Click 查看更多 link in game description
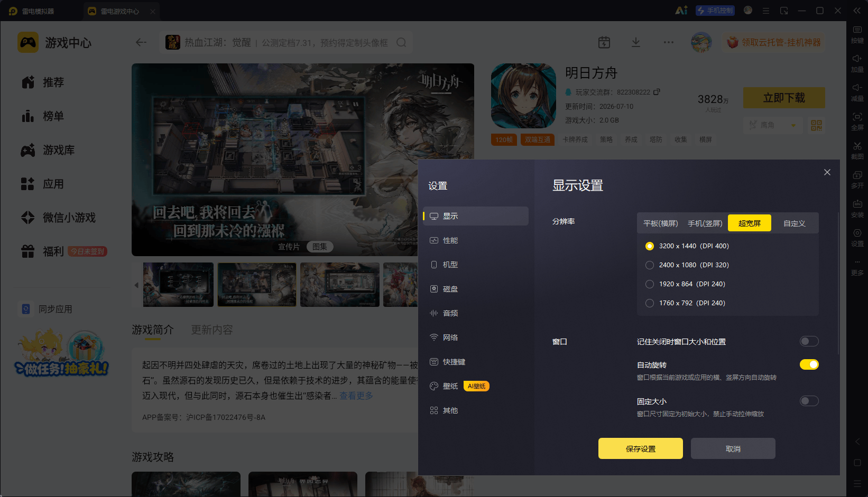868x497 pixels. (x=356, y=396)
